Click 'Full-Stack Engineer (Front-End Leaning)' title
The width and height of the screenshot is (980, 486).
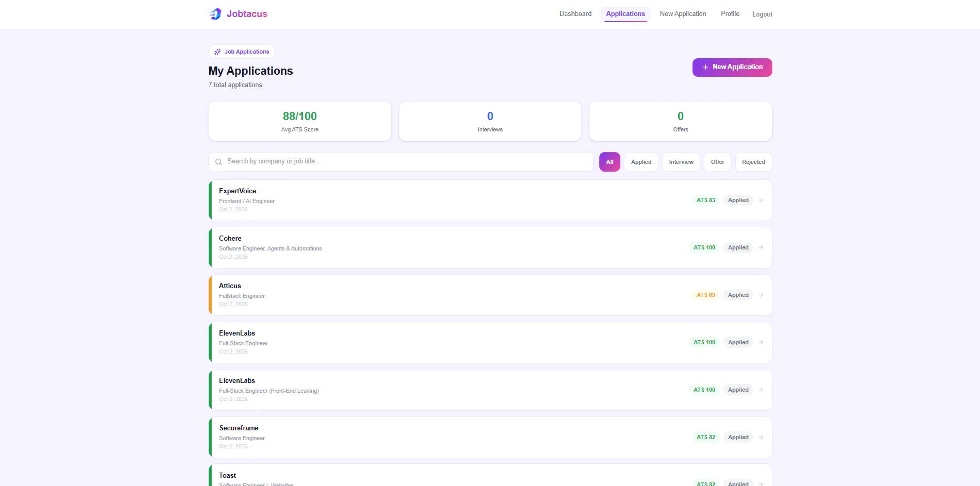(x=269, y=391)
